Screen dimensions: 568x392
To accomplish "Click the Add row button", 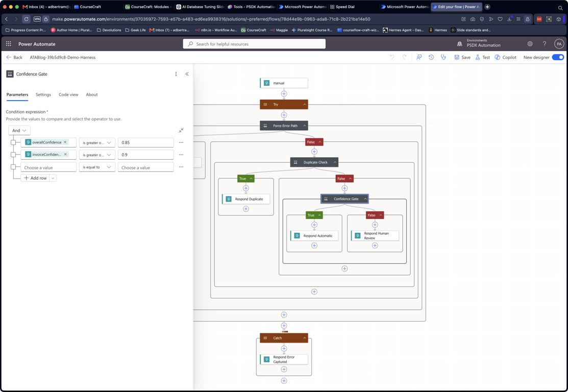I will click(35, 178).
